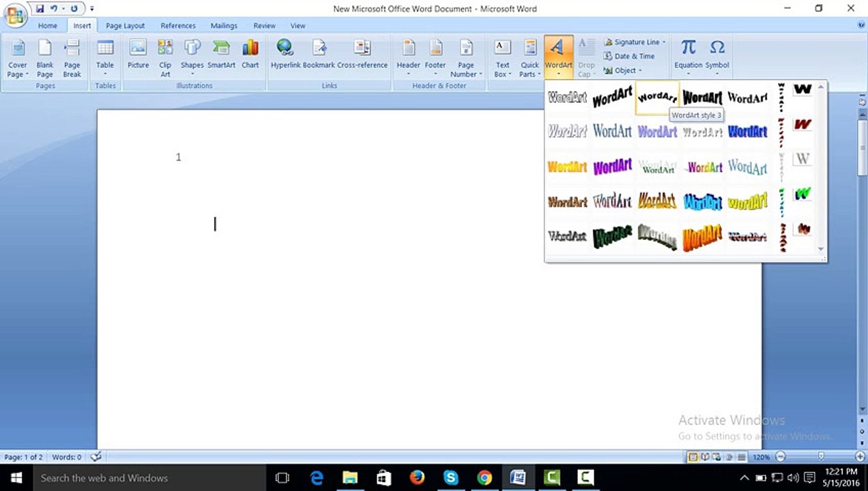Open the Object dropdown
Viewport: 868px width, 491px height.
click(622, 70)
